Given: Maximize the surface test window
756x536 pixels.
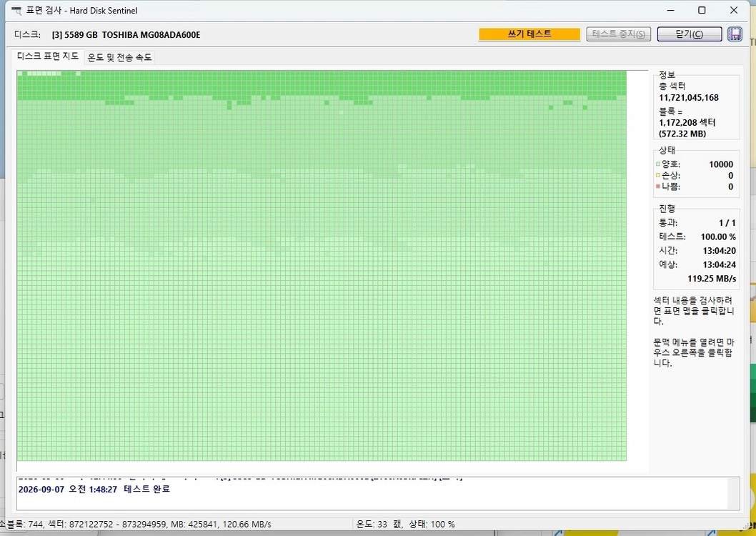Looking at the screenshot, I should pos(702,10).
